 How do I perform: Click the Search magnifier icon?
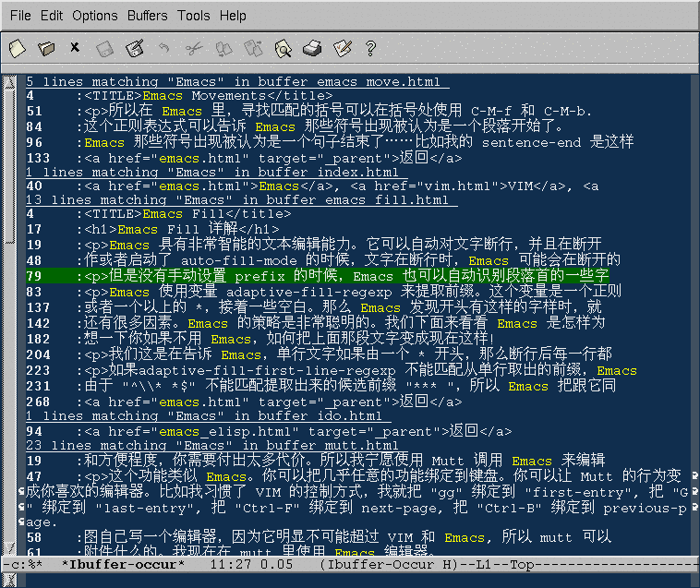(283, 47)
